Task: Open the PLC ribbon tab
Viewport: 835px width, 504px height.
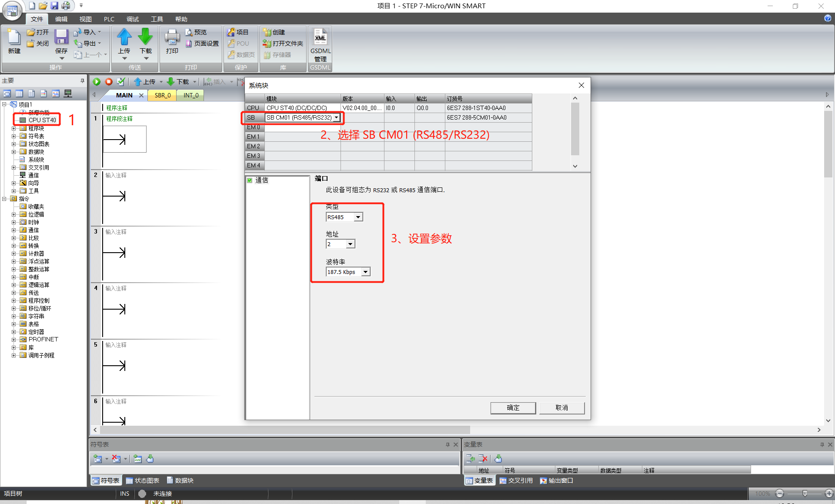Action: [x=109, y=19]
